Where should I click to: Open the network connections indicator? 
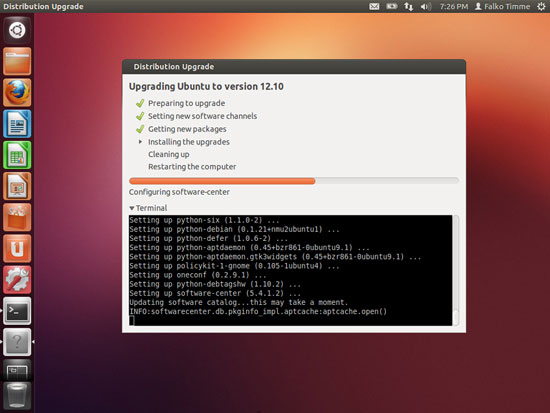408,6
